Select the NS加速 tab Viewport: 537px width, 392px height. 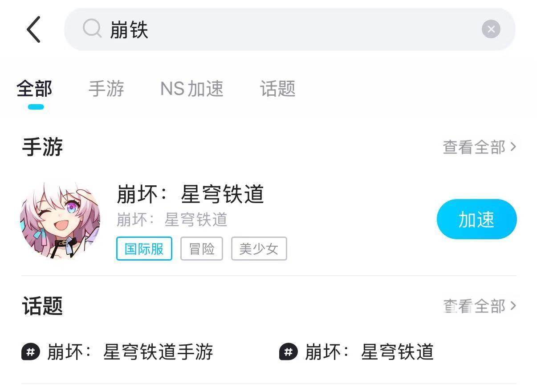click(192, 89)
